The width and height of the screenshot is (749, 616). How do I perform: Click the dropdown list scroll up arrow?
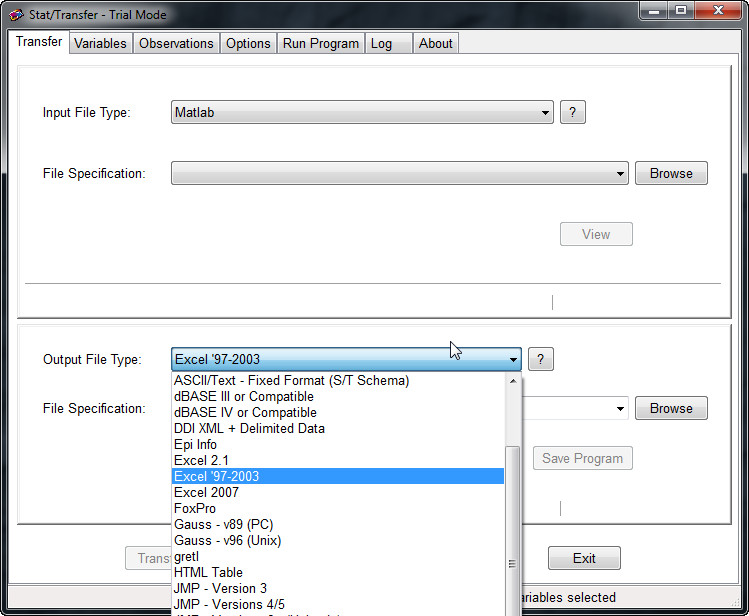tap(513, 381)
